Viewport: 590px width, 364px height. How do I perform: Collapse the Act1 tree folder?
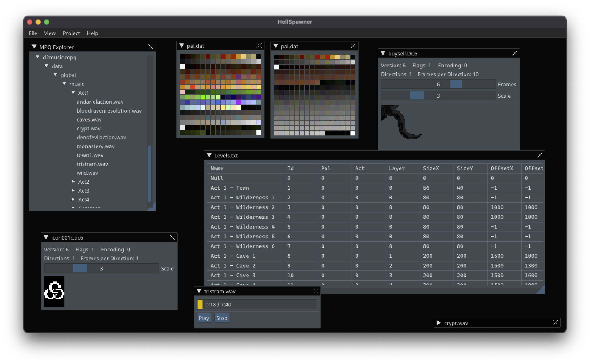(73, 93)
